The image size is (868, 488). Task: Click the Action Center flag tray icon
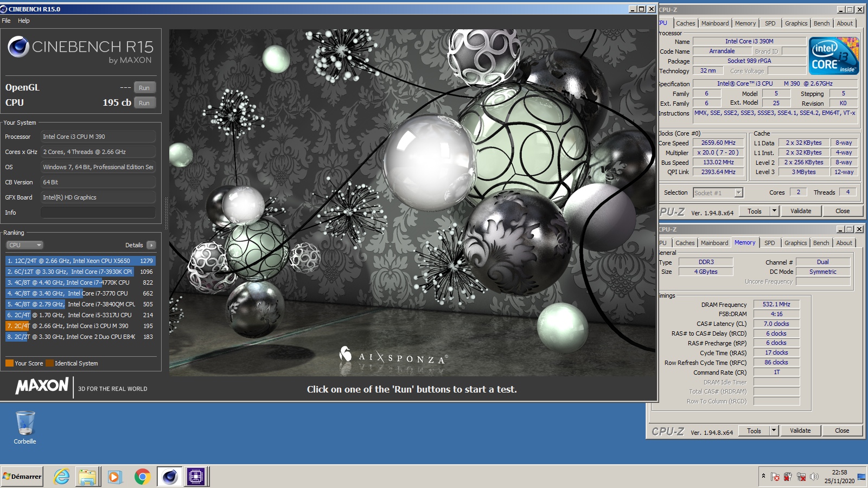pos(775,477)
